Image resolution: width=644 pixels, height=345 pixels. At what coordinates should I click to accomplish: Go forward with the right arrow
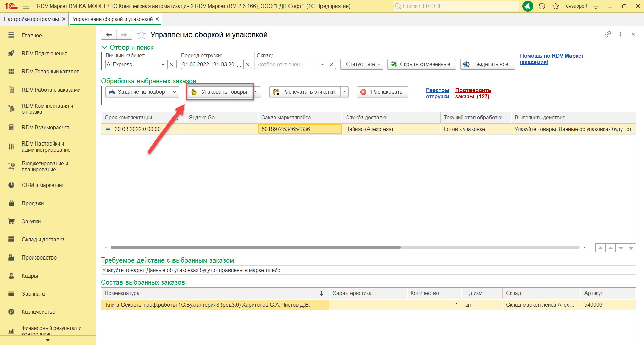[x=124, y=35]
